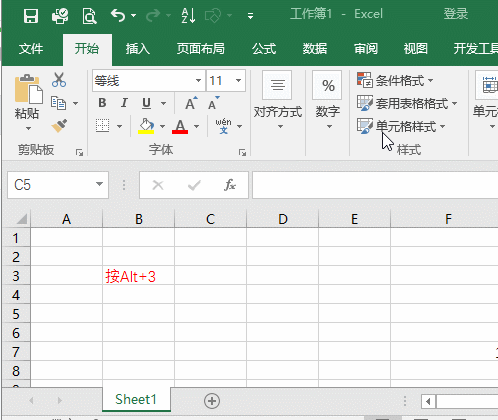Click the 单元格样式 button
498x420 pixels.
click(401, 127)
